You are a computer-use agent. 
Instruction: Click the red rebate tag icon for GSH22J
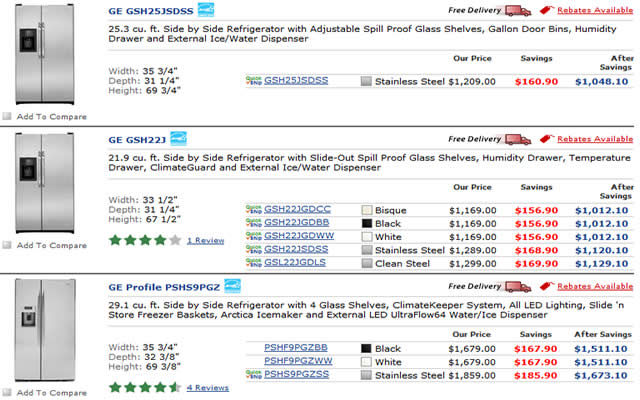546,139
